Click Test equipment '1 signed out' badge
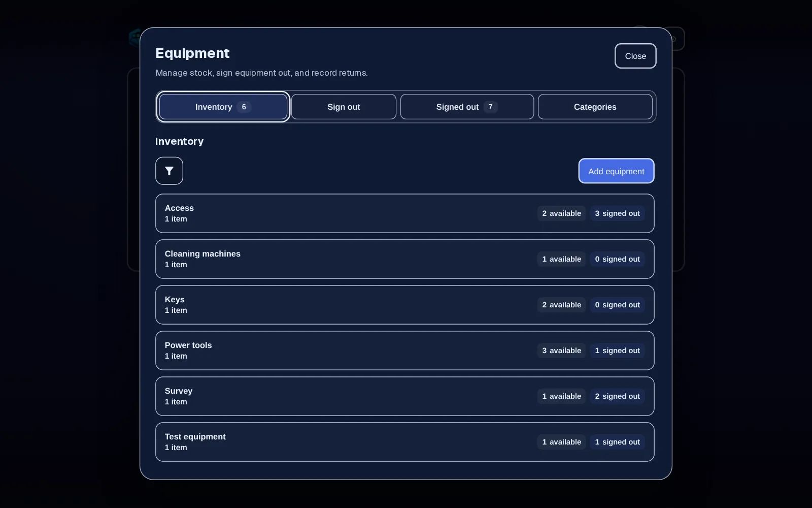 [x=617, y=442]
